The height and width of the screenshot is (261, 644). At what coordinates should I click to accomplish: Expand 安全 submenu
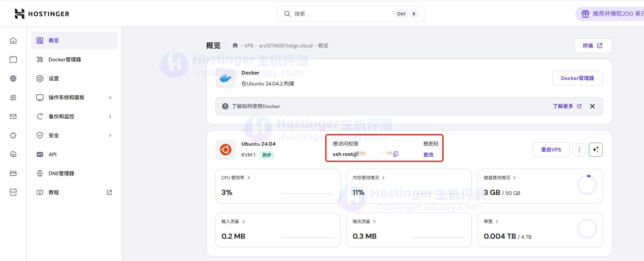pos(74,135)
